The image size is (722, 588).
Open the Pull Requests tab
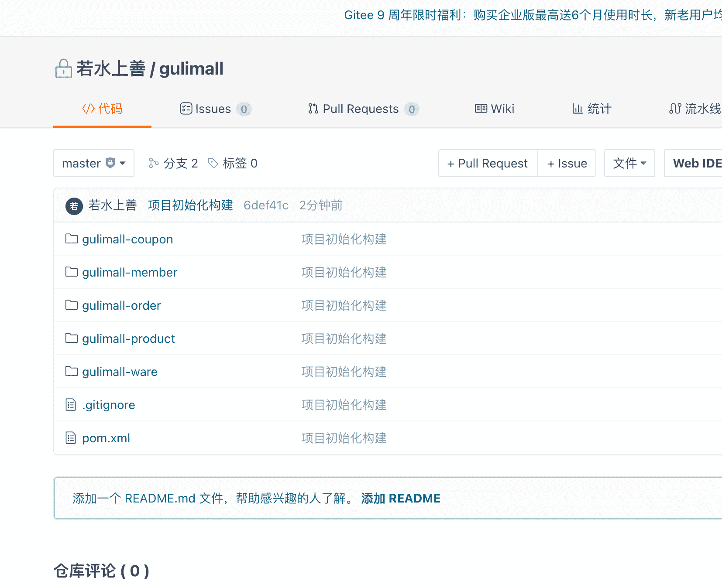point(363,109)
